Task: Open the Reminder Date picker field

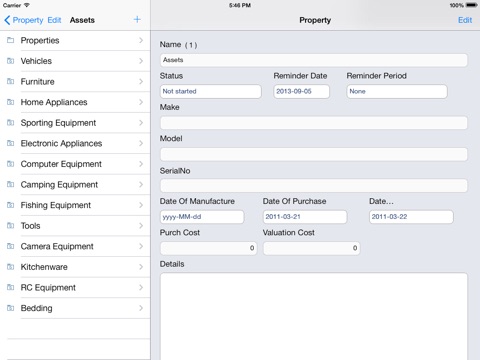Action: click(x=302, y=91)
